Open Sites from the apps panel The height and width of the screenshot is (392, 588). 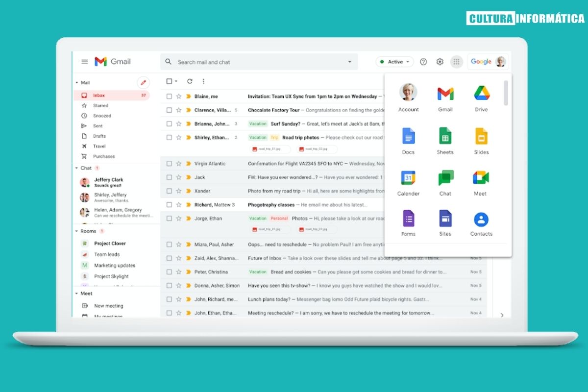tap(445, 223)
